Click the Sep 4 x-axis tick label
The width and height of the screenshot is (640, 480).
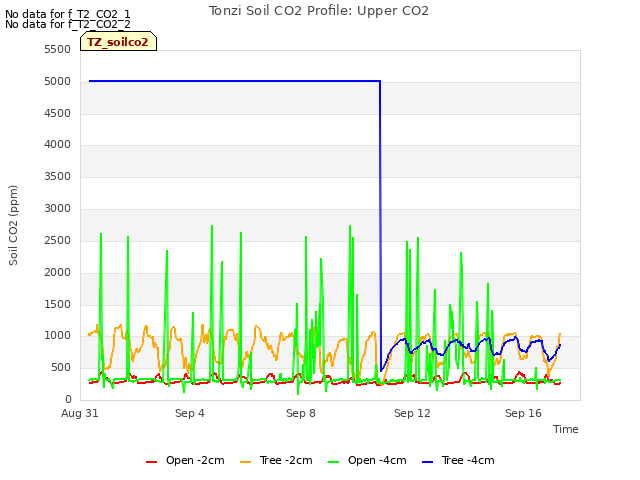190,413
